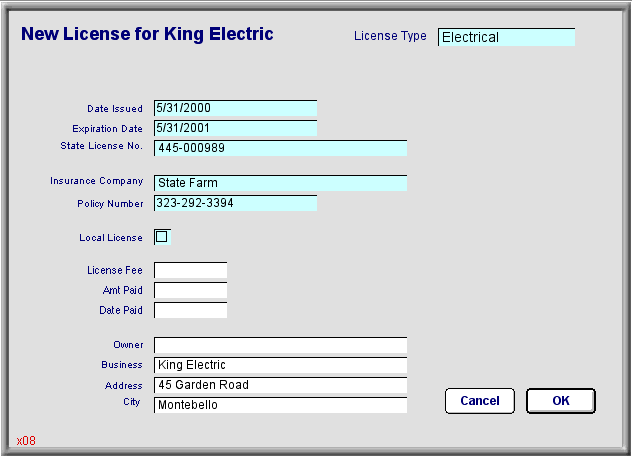Image resolution: width=632 pixels, height=457 pixels.
Task: Click the Insurance Company field
Action: point(280,183)
